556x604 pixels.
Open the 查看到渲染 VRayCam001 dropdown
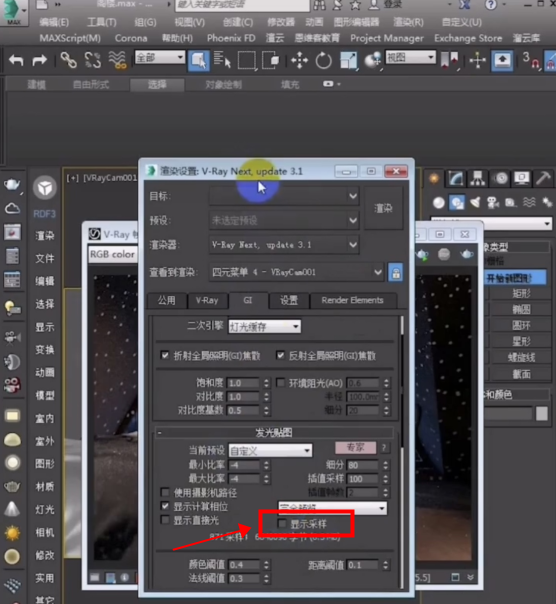pyautogui.click(x=297, y=273)
